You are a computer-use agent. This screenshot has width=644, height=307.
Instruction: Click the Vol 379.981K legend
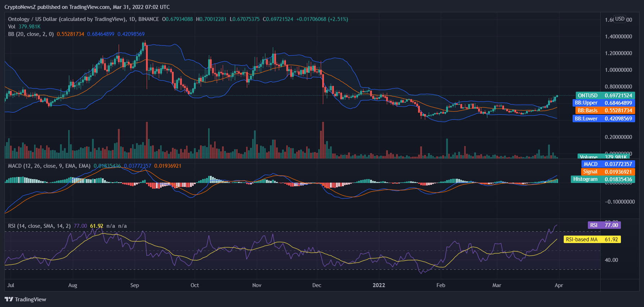coord(24,27)
